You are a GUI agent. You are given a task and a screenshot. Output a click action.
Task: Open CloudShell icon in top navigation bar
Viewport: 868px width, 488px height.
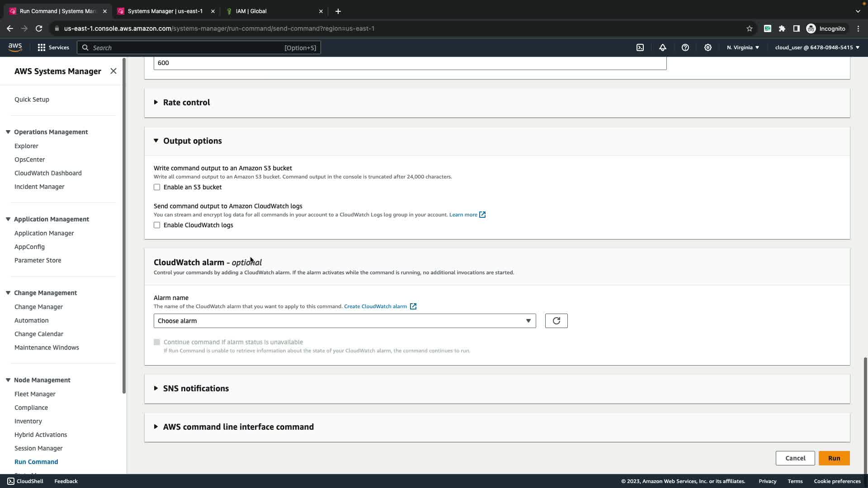point(640,47)
